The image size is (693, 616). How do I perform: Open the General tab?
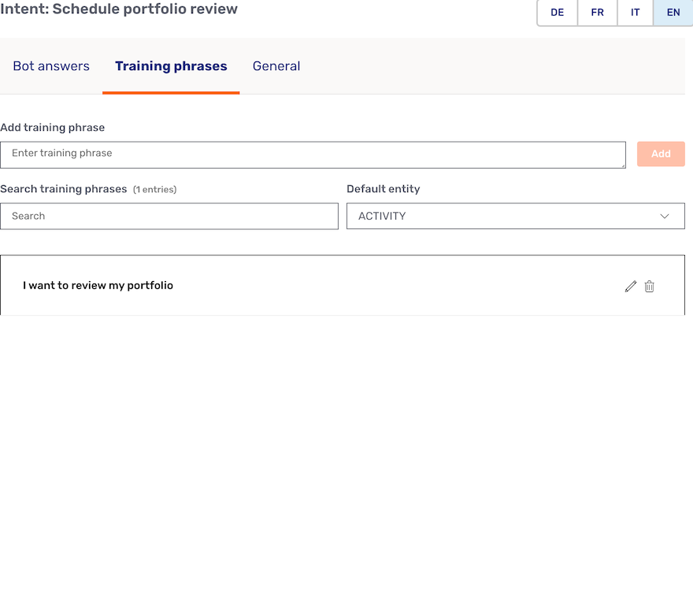pyautogui.click(x=276, y=66)
